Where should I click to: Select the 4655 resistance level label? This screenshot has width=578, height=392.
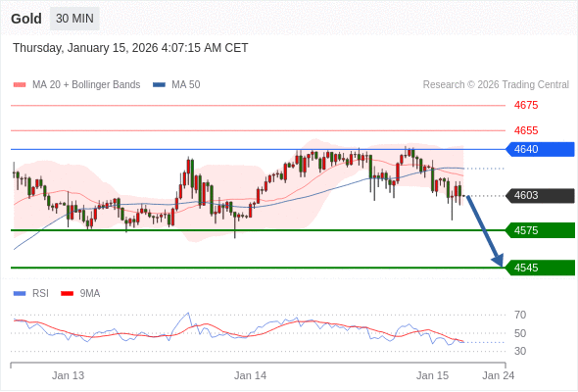coord(526,130)
